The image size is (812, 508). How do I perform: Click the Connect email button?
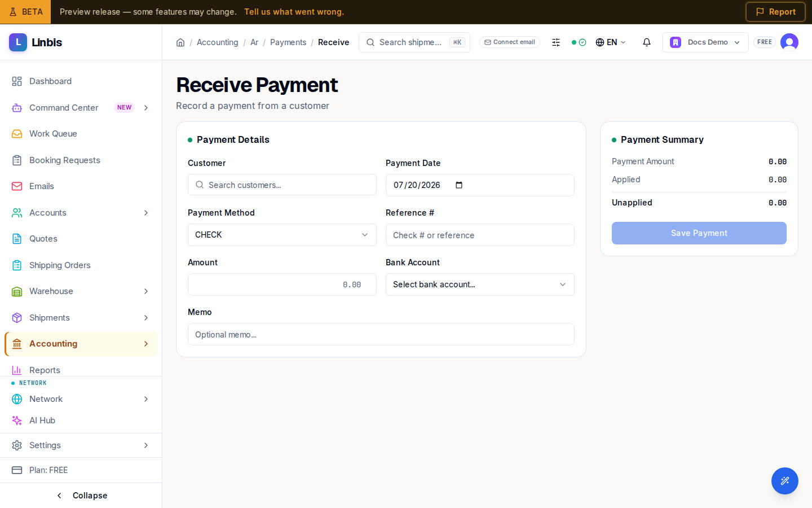click(x=510, y=42)
